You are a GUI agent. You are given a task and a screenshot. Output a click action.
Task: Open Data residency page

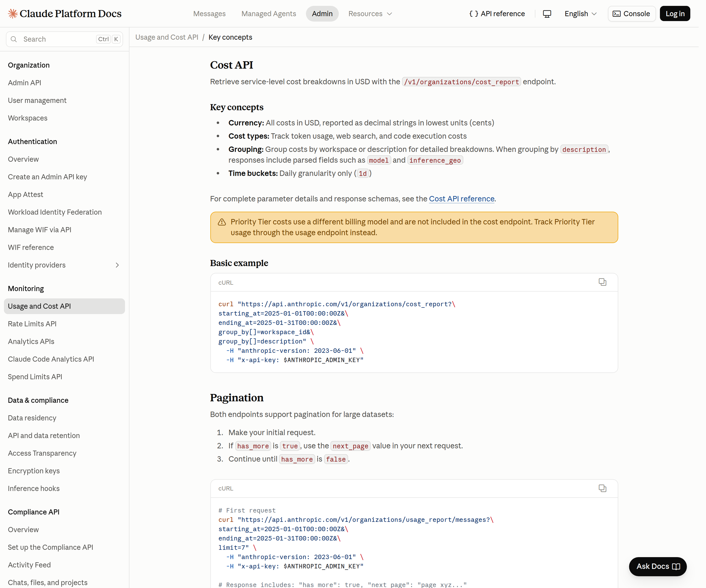click(33, 422)
